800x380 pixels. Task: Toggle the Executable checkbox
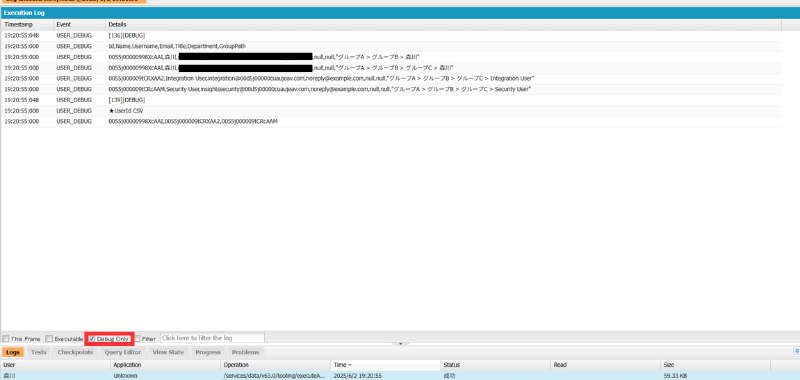49,339
